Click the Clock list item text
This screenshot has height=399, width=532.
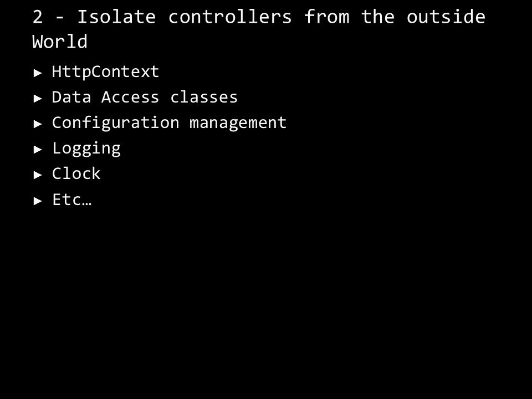[76, 173]
